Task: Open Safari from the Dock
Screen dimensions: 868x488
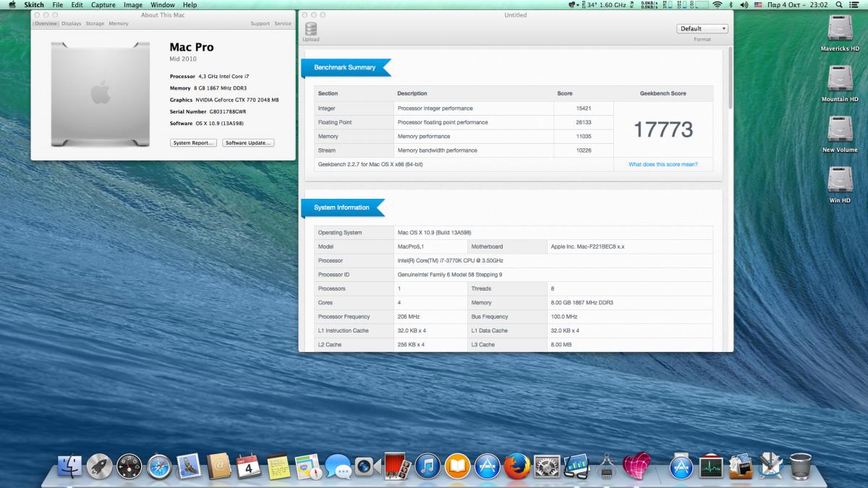Action: click(x=159, y=466)
